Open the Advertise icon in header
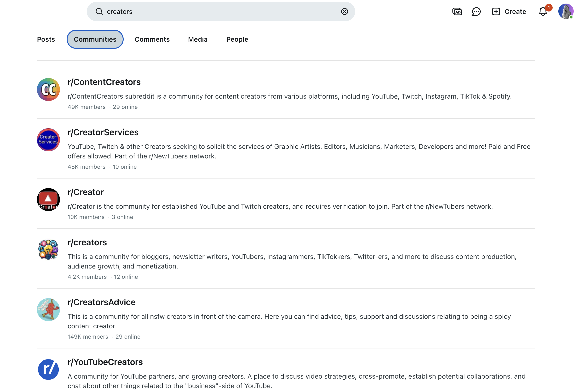578x392 pixels. click(x=457, y=11)
